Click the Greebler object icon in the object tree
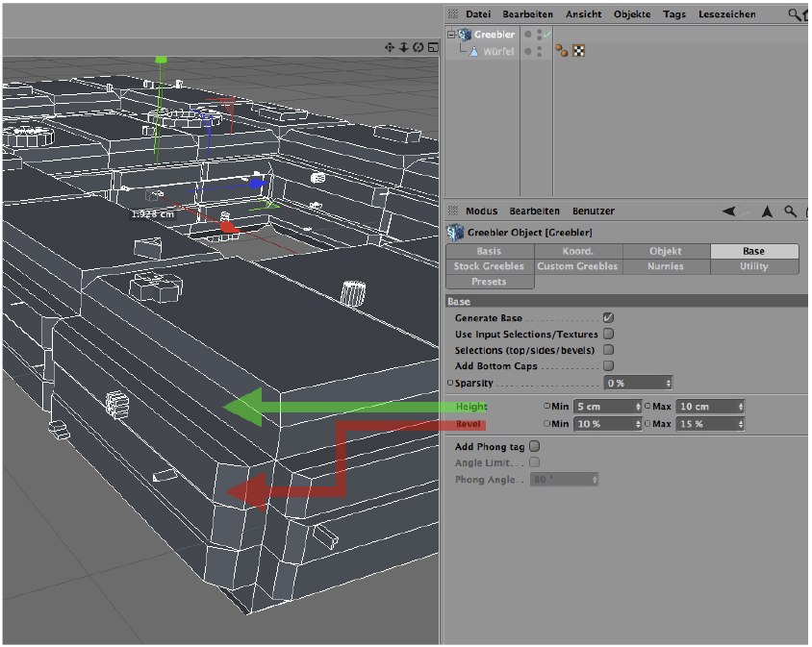The width and height of the screenshot is (812, 647). (x=465, y=35)
